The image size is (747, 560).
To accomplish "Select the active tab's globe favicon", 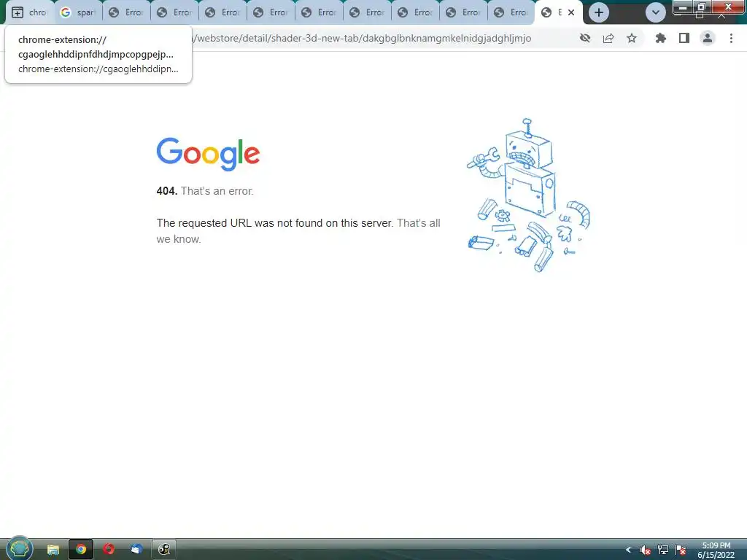I will (546, 12).
